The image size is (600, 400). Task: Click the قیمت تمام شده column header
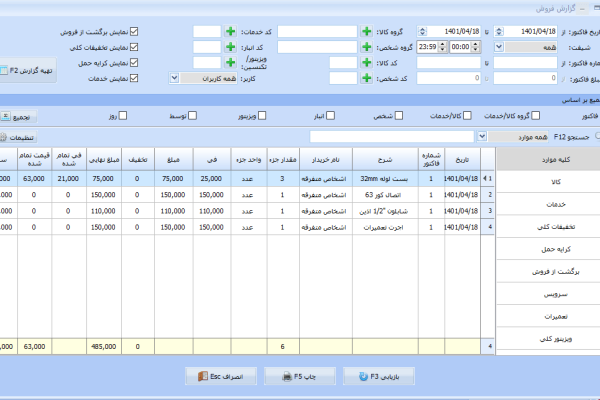pyautogui.click(x=34, y=160)
